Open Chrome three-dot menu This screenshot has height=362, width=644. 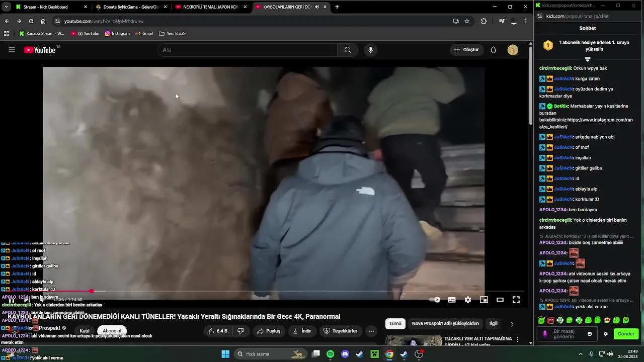click(526, 21)
